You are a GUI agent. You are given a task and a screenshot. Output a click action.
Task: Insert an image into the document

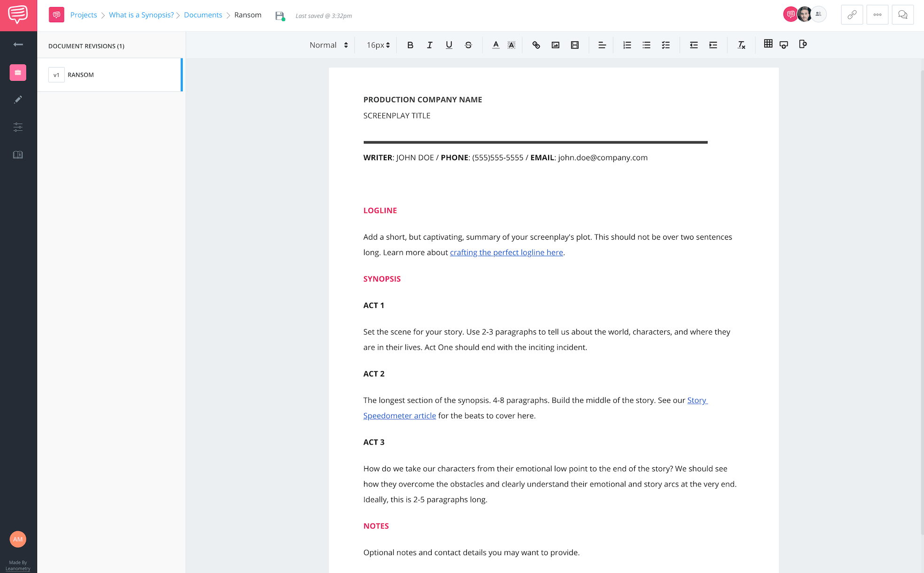click(x=555, y=45)
